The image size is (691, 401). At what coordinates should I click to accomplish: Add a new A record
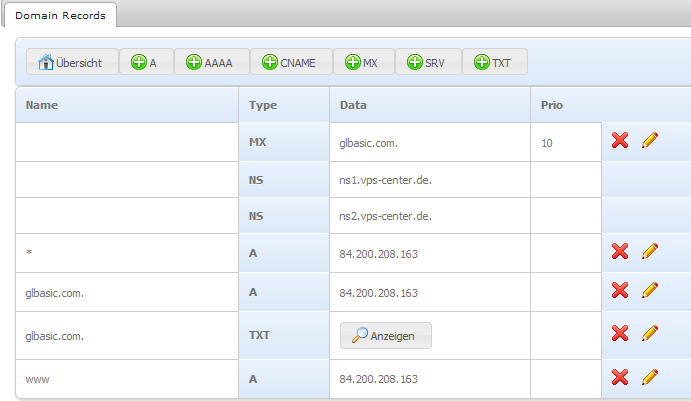[x=146, y=62]
